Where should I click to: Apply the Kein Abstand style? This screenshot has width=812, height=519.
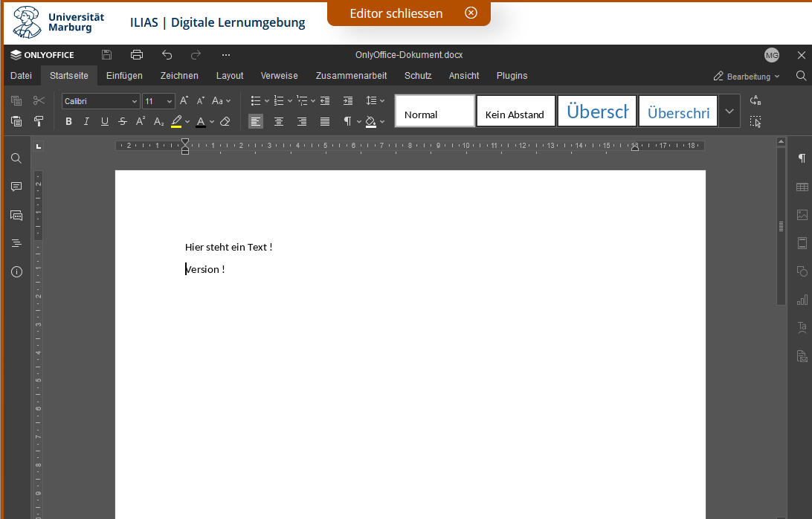coord(515,111)
